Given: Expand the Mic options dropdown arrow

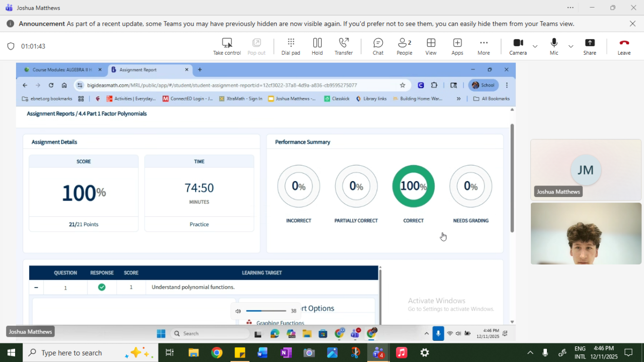Looking at the screenshot, I should 571,46.
